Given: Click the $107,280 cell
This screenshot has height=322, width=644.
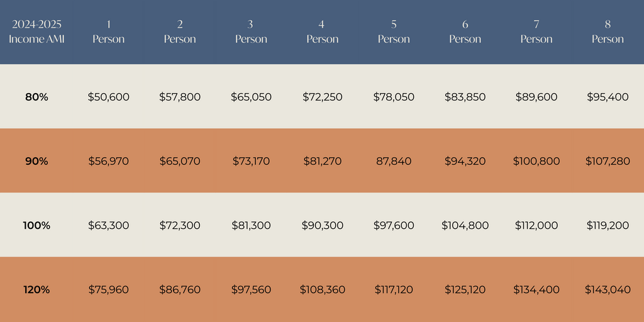Looking at the screenshot, I should [x=608, y=161].
